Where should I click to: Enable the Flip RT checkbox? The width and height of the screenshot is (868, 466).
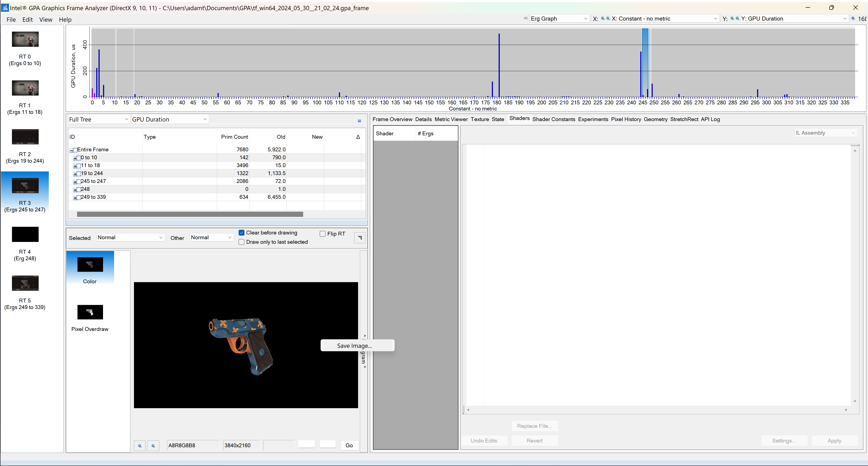tap(322, 234)
